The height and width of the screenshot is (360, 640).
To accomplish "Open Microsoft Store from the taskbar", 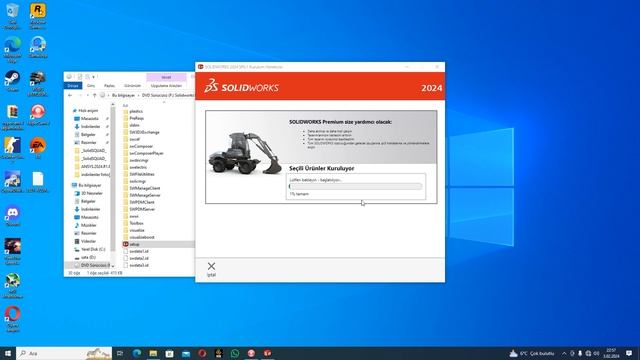I will point(169,353).
